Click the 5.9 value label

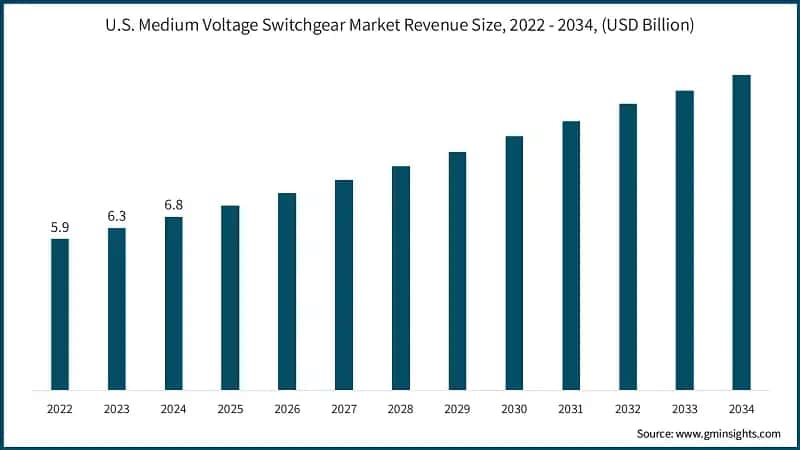coord(60,228)
